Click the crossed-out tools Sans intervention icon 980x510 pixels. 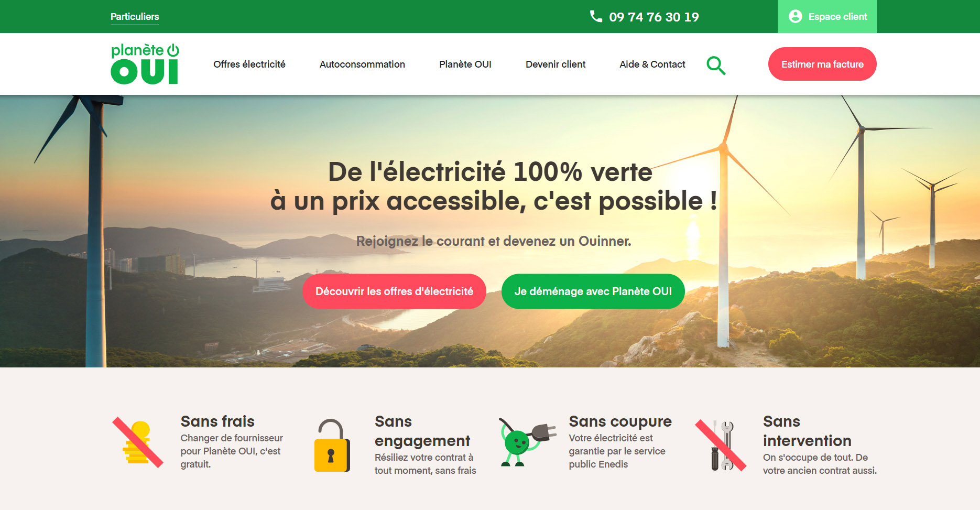pyautogui.click(x=721, y=445)
